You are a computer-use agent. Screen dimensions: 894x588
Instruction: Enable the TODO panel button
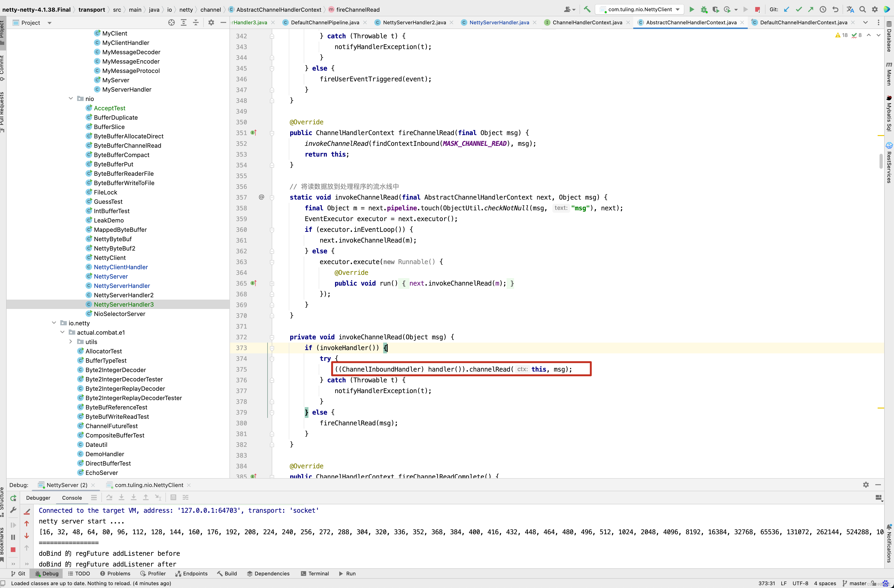[x=83, y=574]
